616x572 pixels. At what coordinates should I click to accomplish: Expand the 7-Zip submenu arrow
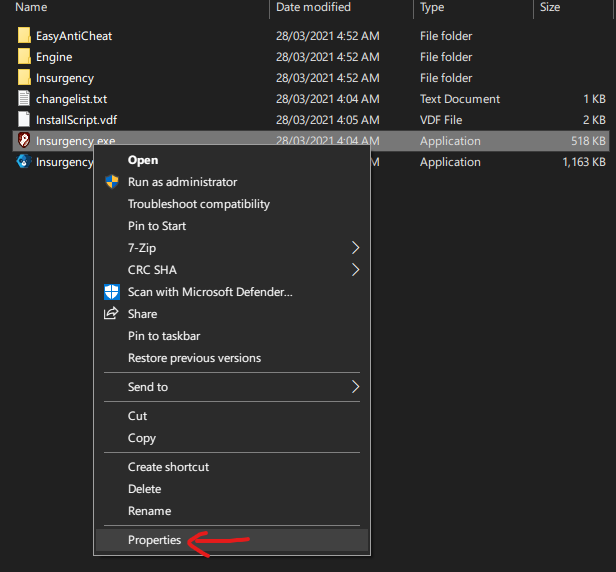(355, 248)
